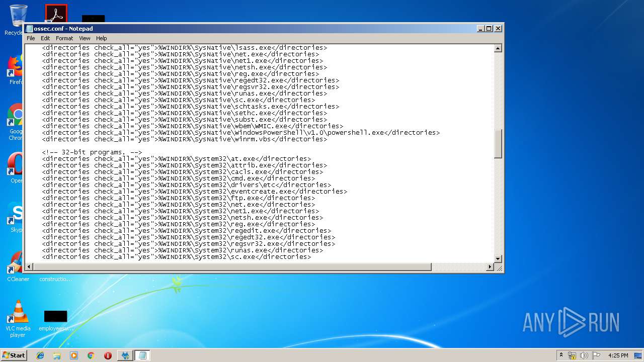
Task: Place cursor on SysNative\winrm.vbs line
Action: 185,139
